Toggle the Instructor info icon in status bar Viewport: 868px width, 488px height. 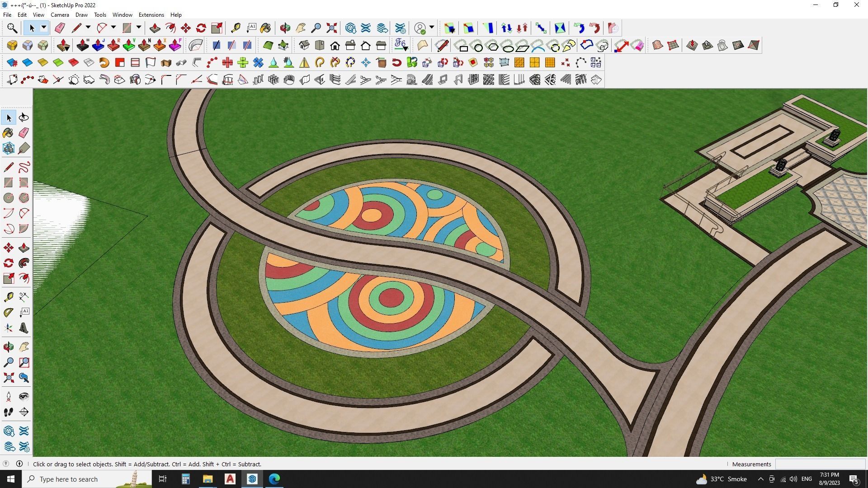19,464
